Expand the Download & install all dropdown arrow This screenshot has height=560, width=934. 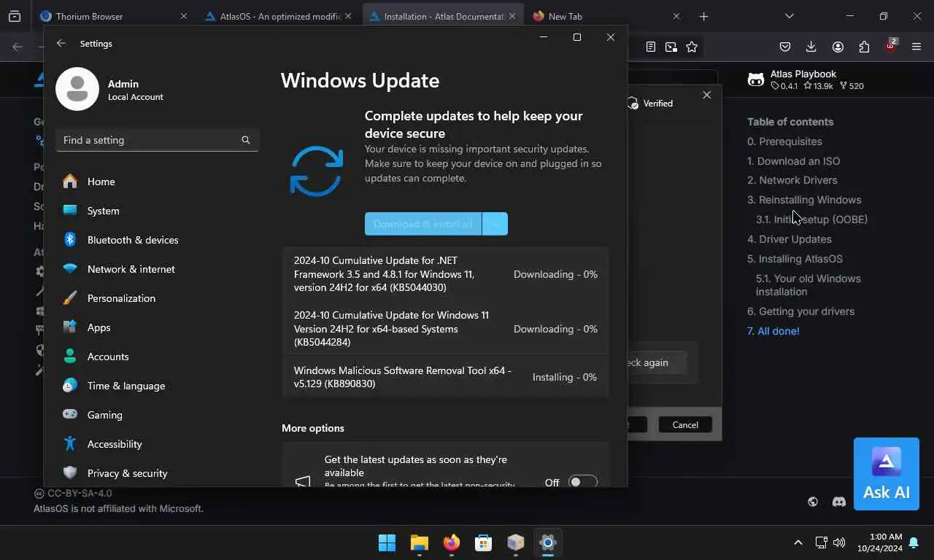[x=495, y=224]
